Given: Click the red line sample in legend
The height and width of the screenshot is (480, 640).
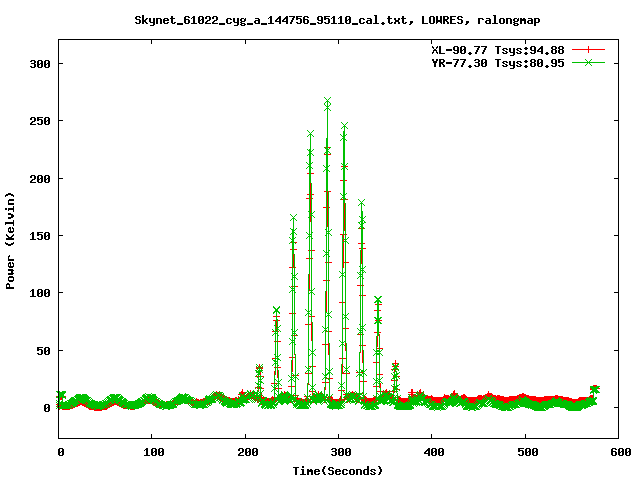Looking at the screenshot, I should pyautogui.click(x=590, y=49).
